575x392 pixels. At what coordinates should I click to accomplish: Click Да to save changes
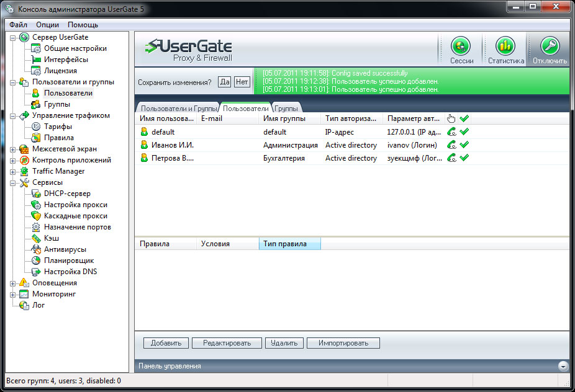point(224,82)
